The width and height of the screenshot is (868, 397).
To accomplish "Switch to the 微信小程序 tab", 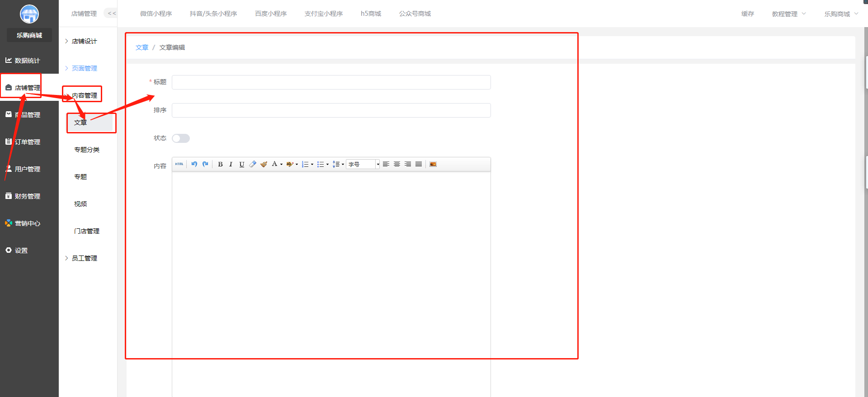I will coord(156,14).
